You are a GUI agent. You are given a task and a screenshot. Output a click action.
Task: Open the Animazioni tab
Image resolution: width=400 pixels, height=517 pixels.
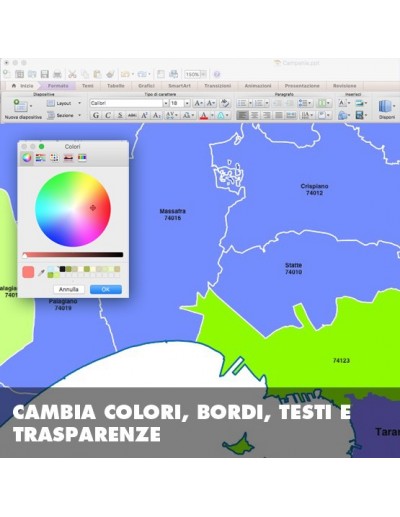[258, 86]
